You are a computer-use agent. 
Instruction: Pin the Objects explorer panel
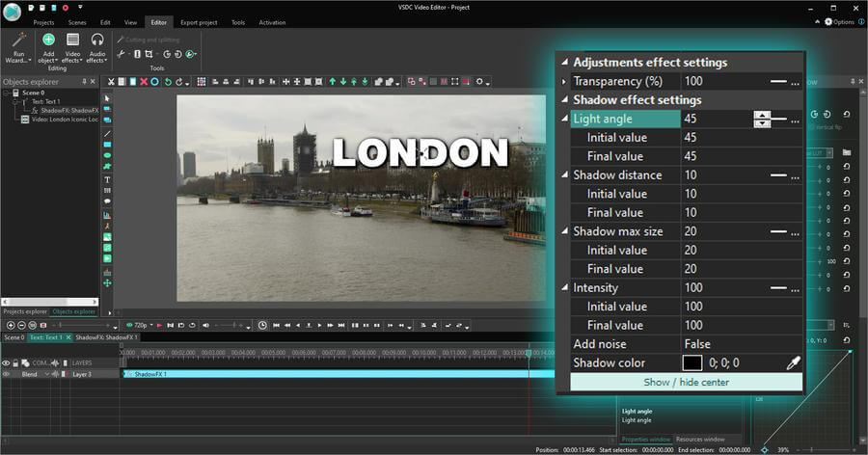84,81
